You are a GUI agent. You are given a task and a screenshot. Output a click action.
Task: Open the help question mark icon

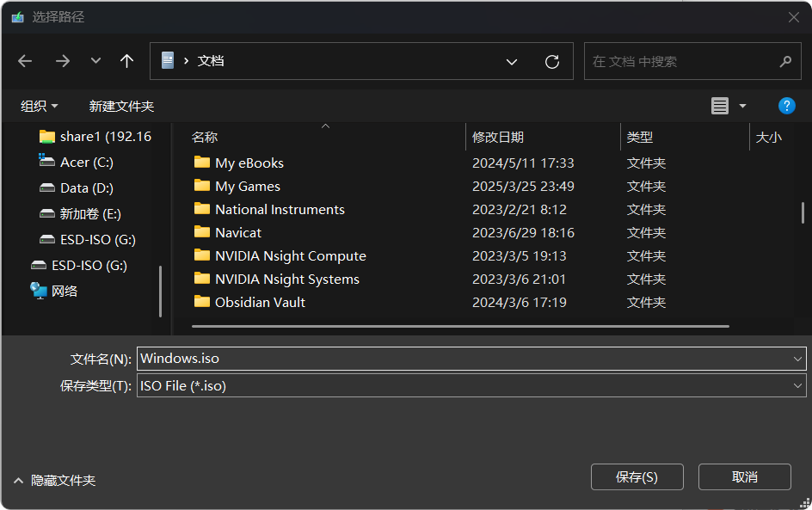click(x=786, y=106)
